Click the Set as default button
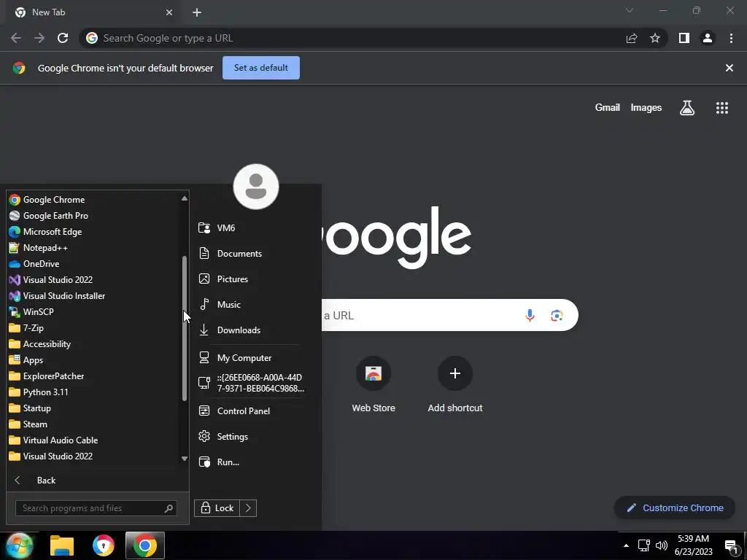The image size is (747, 560). (261, 68)
